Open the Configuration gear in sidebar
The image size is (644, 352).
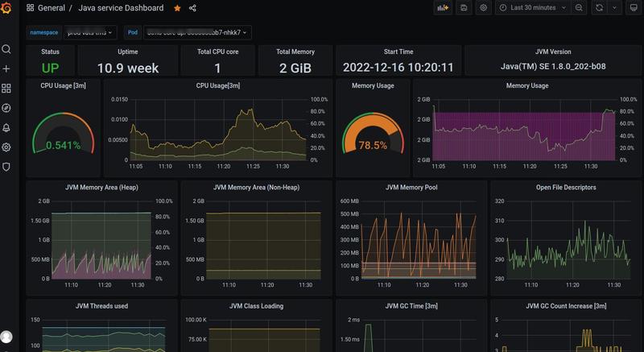coord(6,147)
